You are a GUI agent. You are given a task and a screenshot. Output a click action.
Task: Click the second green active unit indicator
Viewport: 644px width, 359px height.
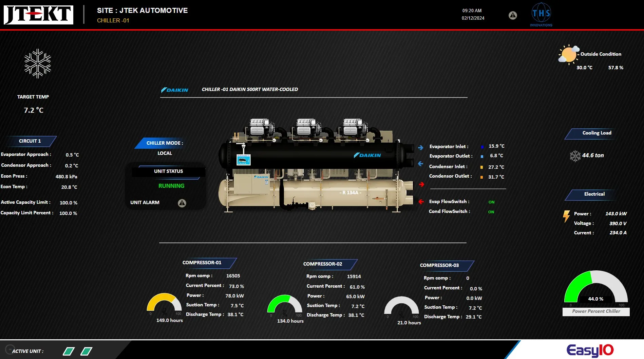pos(86,351)
